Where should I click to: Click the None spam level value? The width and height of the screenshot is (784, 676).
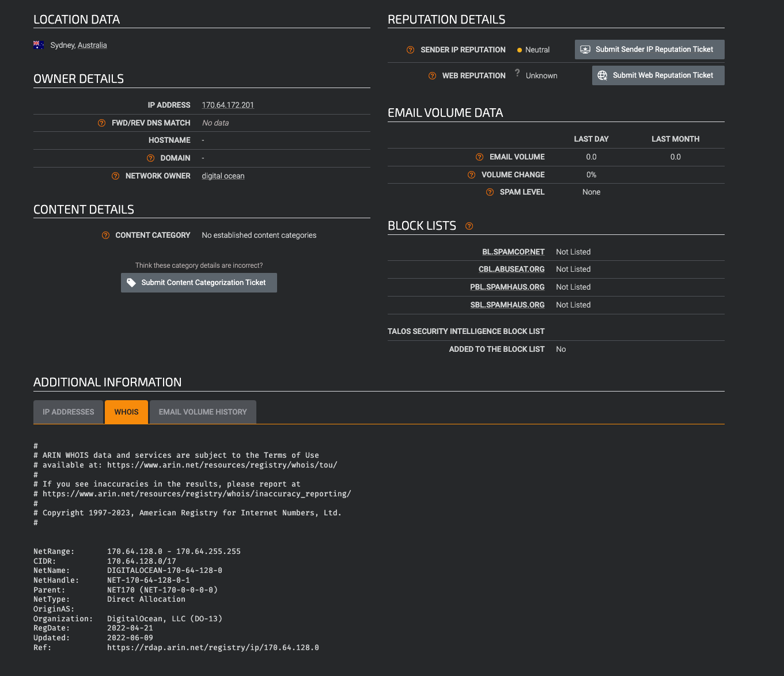(592, 192)
